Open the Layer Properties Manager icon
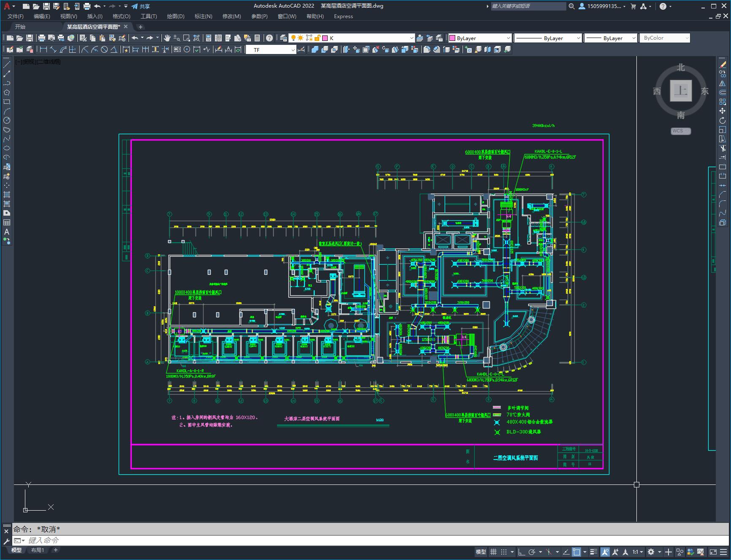 pyautogui.click(x=283, y=38)
